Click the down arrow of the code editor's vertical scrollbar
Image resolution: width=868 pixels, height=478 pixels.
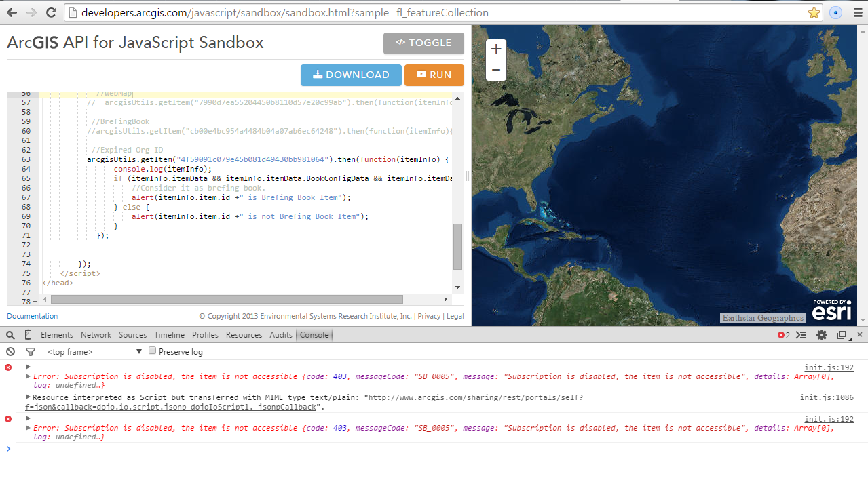[458, 287]
